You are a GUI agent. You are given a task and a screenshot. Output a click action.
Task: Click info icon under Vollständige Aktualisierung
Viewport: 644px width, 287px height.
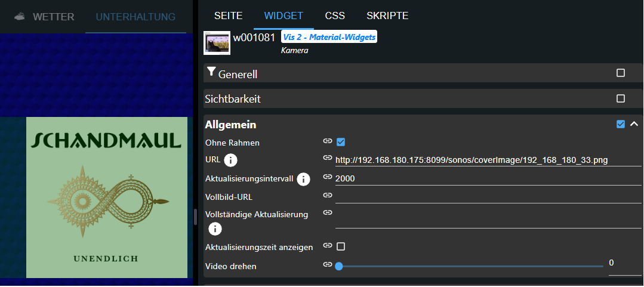pyautogui.click(x=215, y=229)
